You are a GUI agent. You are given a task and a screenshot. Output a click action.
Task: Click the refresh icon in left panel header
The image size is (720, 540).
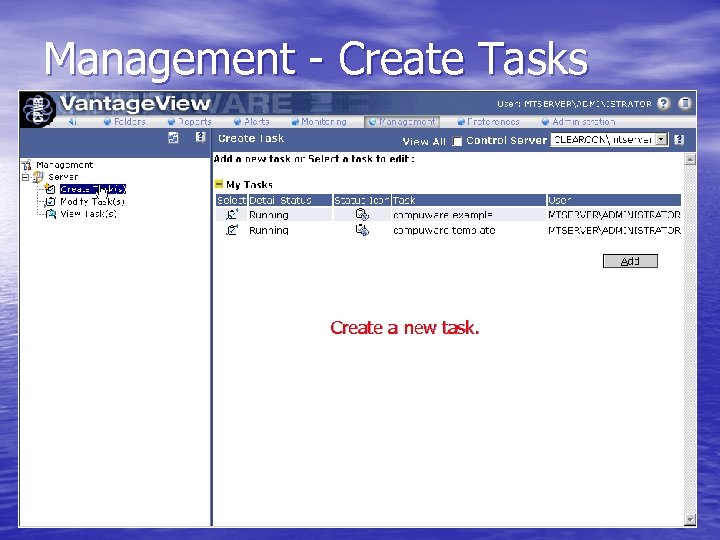coord(173,138)
